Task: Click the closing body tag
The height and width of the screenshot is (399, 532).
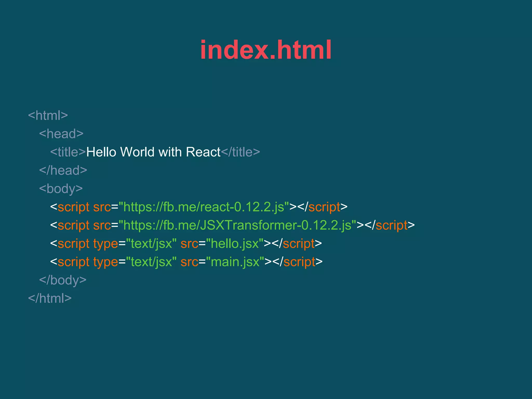Action: [63, 280]
